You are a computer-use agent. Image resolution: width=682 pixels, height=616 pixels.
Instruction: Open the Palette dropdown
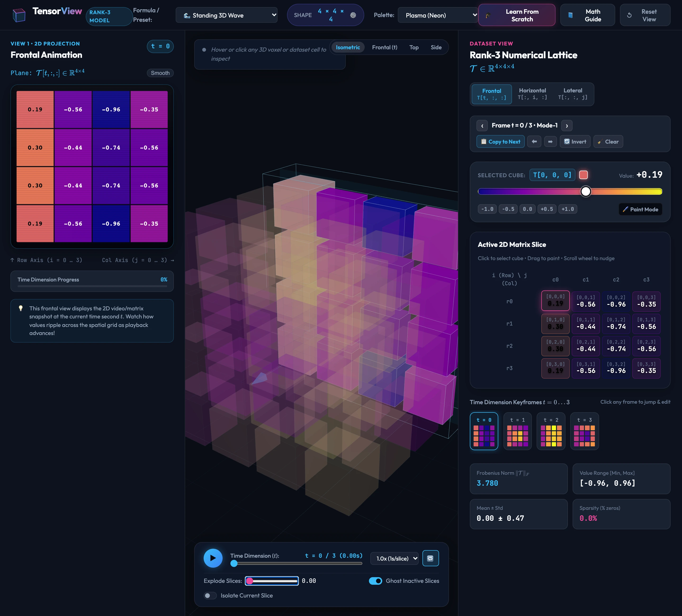(x=438, y=15)
